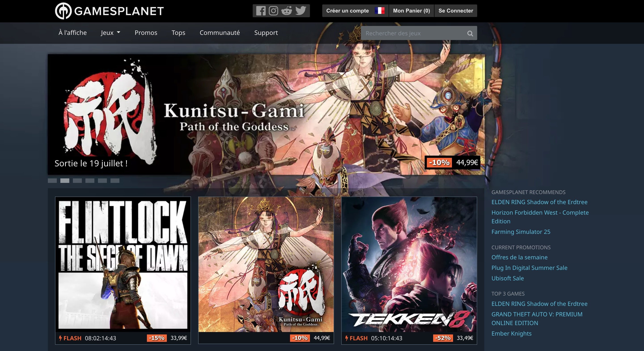Open the Reddit community icon
The image size is (644, 351).
click(287, 11)
